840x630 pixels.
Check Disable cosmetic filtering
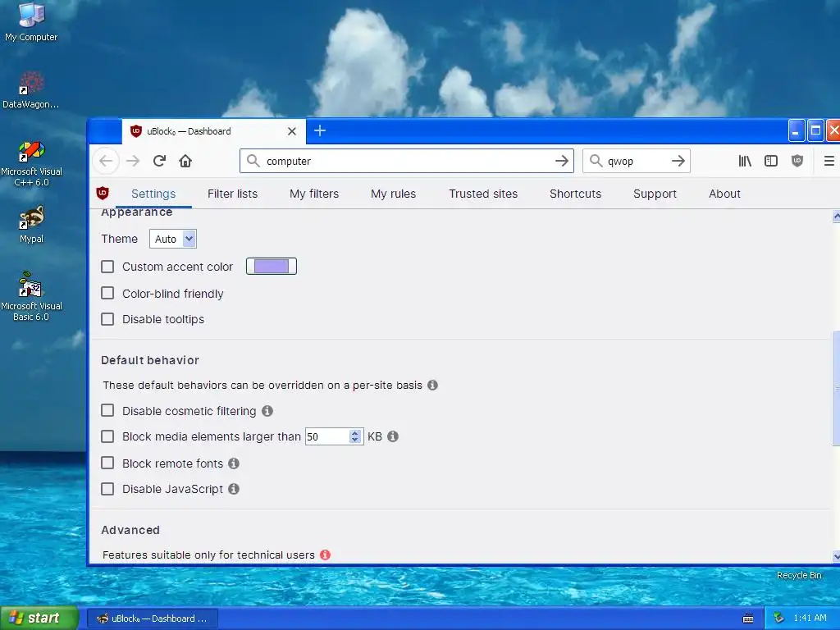pos(107,410)
